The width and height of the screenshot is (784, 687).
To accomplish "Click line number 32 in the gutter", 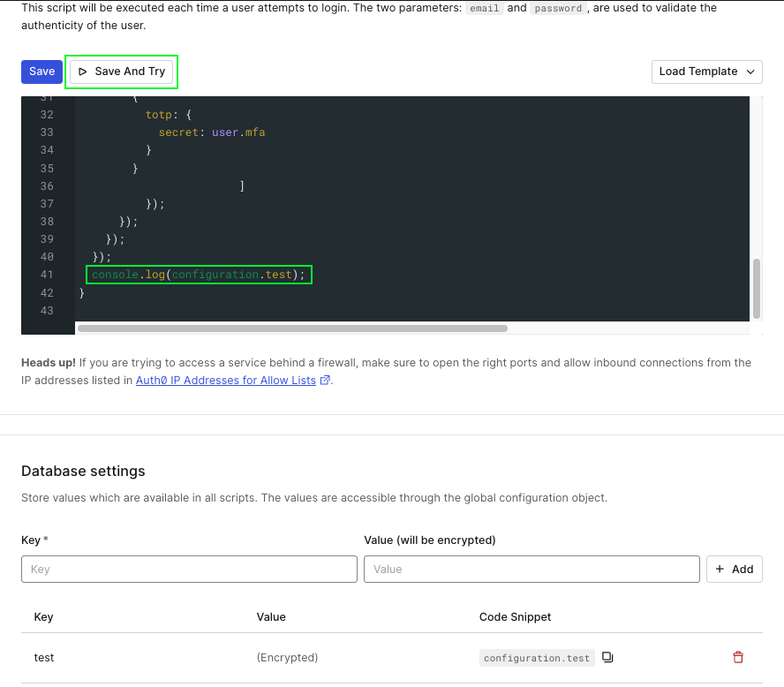I will (x=47, y=115).
